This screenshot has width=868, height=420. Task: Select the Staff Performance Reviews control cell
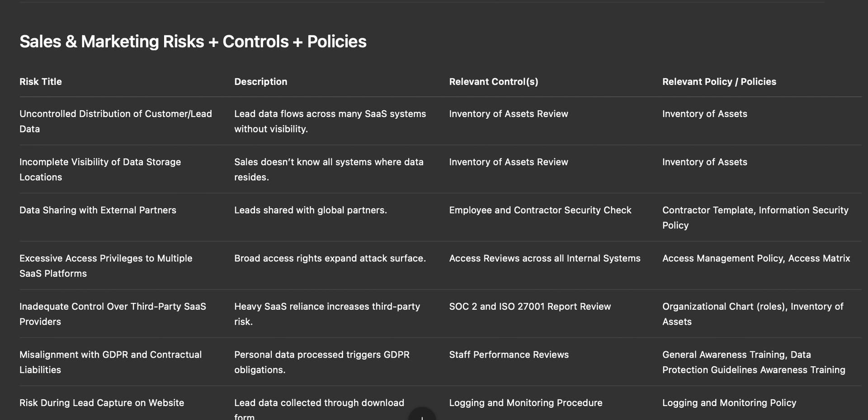[x=509, y=355]
